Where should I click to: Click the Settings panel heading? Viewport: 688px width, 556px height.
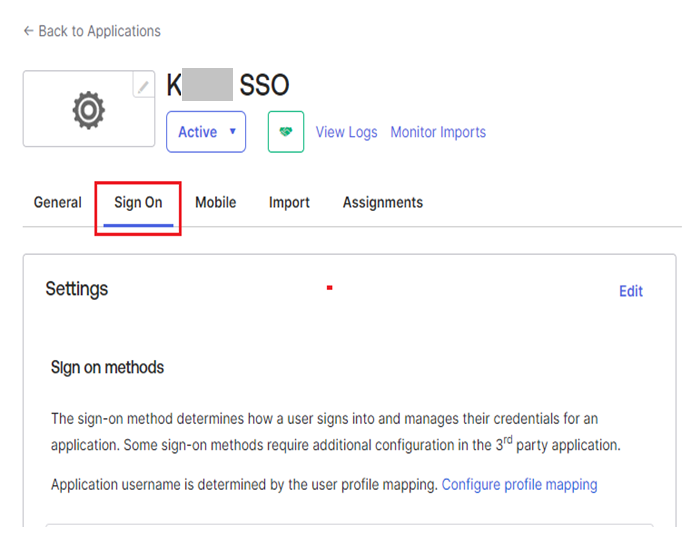click(77, 289)
